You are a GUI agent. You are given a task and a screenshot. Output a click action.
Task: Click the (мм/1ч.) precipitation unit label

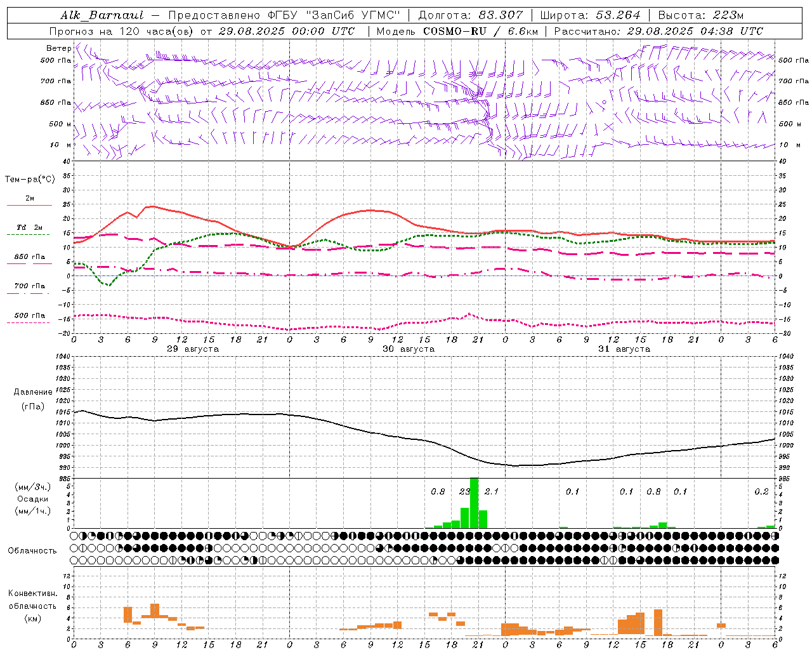33,512
